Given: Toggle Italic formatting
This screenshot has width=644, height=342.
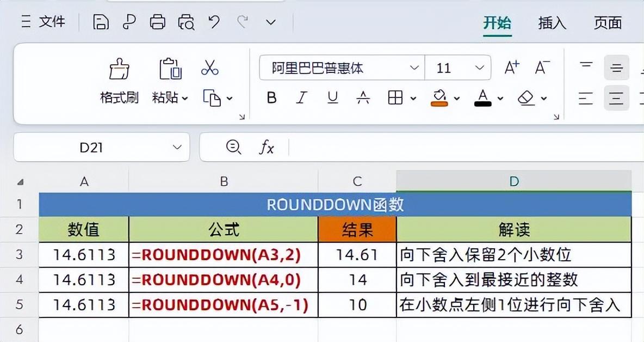Looking at the screenshot, I should pos(301,98).
